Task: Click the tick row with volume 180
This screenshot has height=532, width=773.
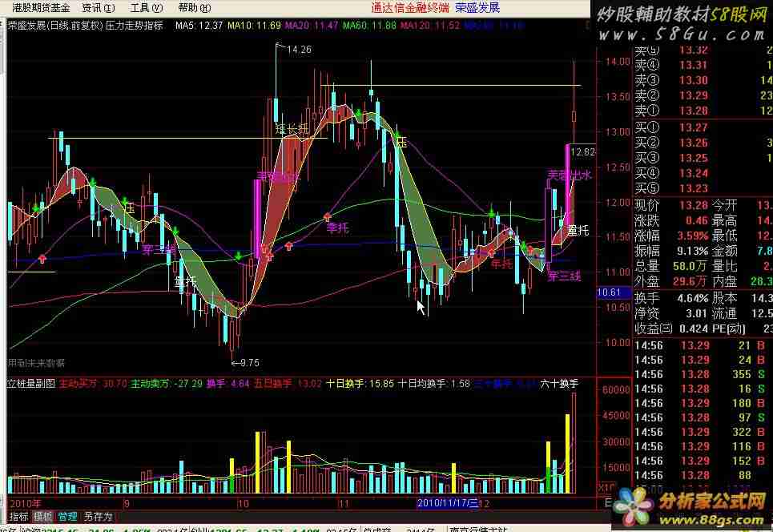Action: point(701,403)
